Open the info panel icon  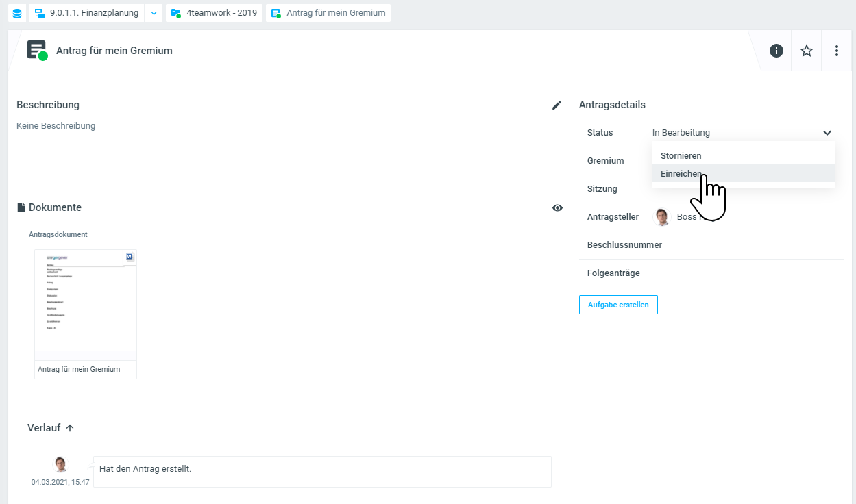(x=776, y=51)
